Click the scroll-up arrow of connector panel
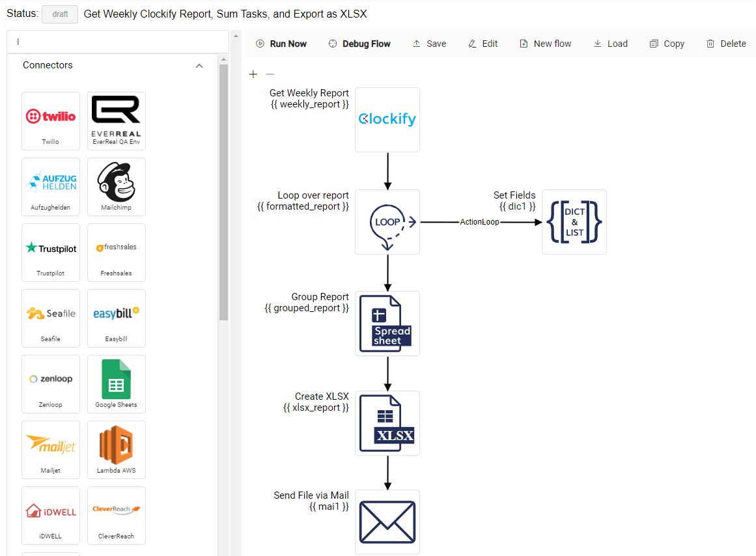 pyautogui.click(x=223, y=59)
